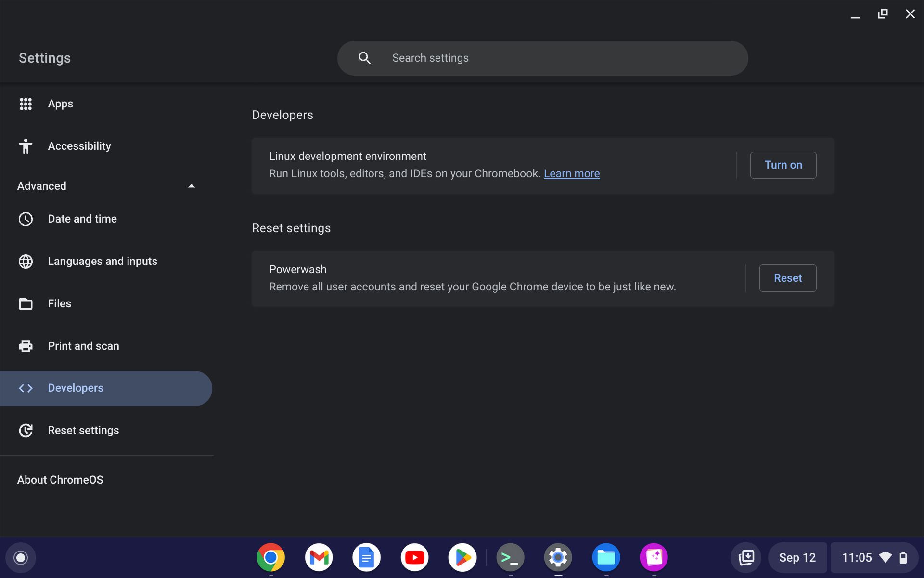Viewport: 924px width, 578px height.
Task: Open Gmail from the shelf
Action: click(319, 557)
